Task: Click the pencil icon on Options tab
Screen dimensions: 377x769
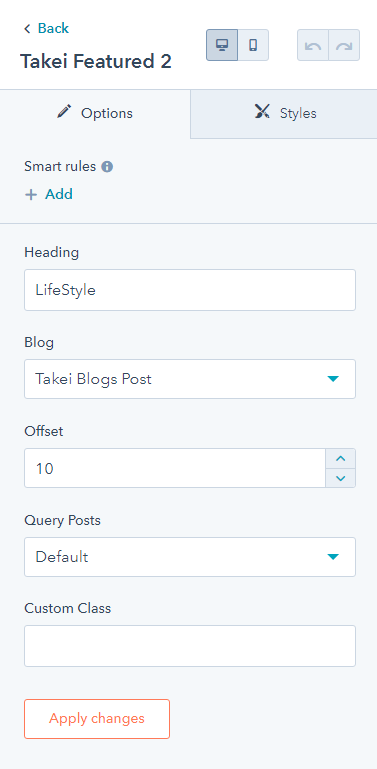Action: point(64,112)
